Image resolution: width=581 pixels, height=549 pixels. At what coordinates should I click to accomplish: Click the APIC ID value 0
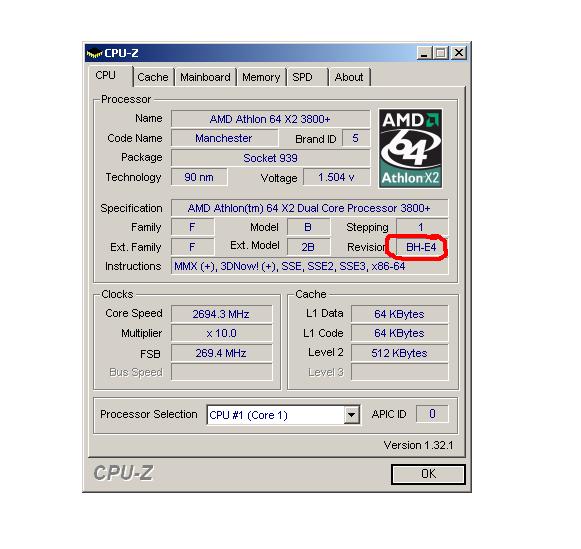(x=432, y=414)
